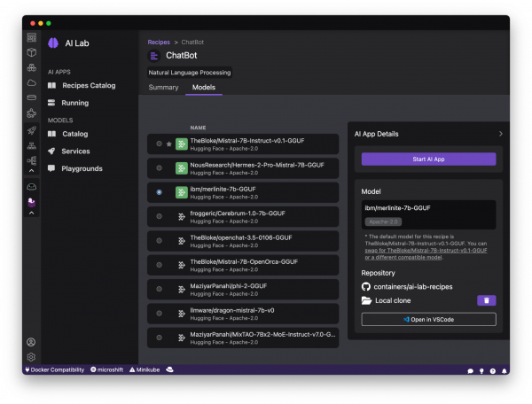
Task: Collapse the lower left-rail section with the caret
Action: click(x=32, y=214)
